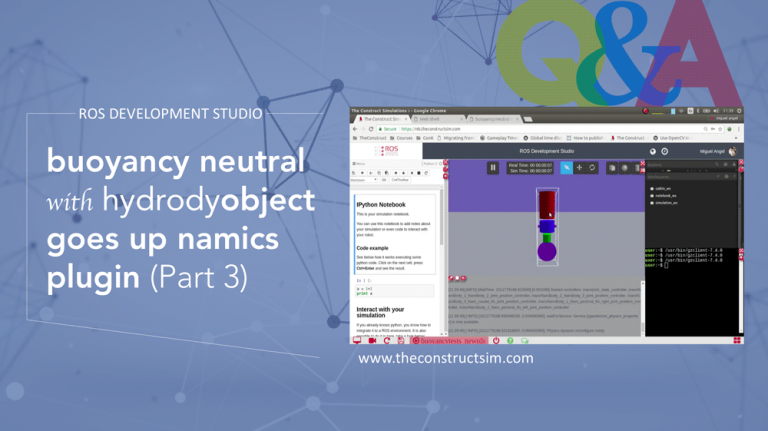Open the green help icon in the bottom bar
Screen dimensions: 768x431
pyautogui.click(x=510, y=340)
